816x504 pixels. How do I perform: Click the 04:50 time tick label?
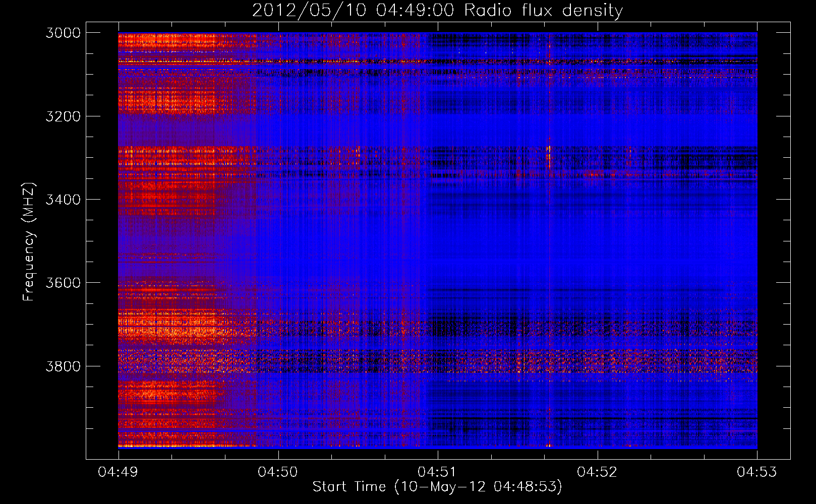pyautogui.click(x=278, y=472)
